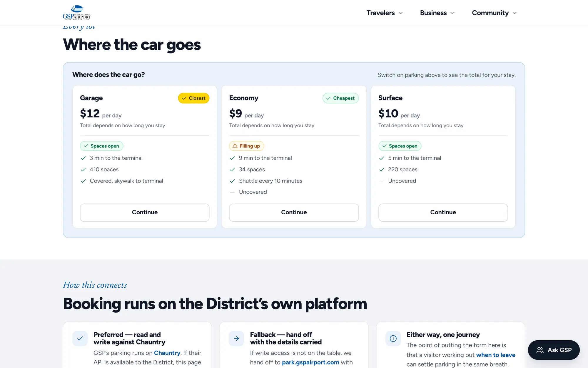The width and height of the screenshot is (588, 368).
Task: Open the Ask GSP chat
Action: tap(554, 350)
